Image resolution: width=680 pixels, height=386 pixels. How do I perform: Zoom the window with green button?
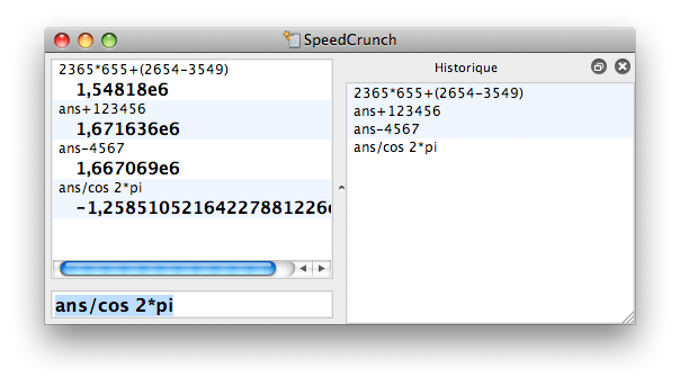click(x=109, y=40)
